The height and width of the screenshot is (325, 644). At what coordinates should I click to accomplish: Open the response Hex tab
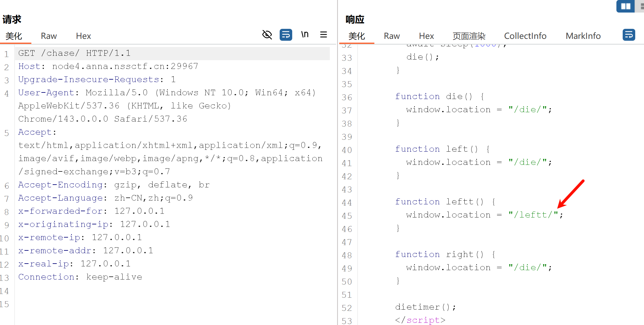pyautogui.click(x=426, y=36)
